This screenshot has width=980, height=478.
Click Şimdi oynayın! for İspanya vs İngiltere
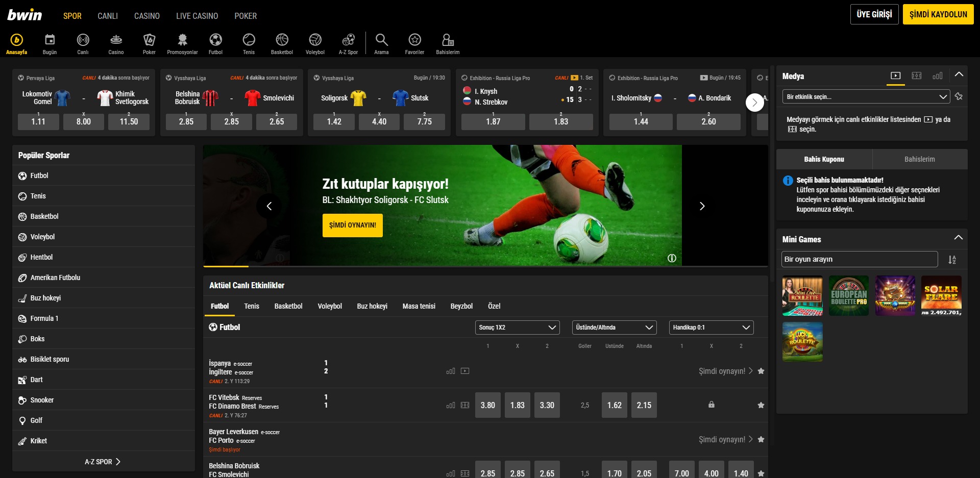coord(725,371)
